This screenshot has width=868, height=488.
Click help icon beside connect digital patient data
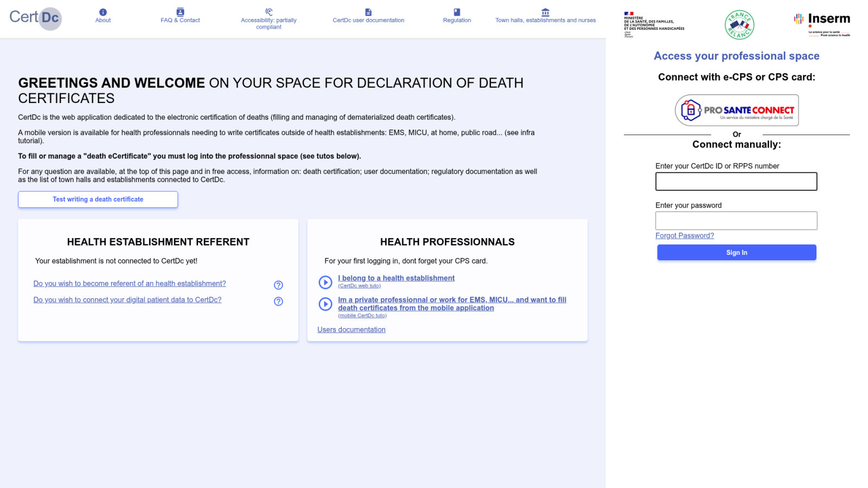coord(278,301)
